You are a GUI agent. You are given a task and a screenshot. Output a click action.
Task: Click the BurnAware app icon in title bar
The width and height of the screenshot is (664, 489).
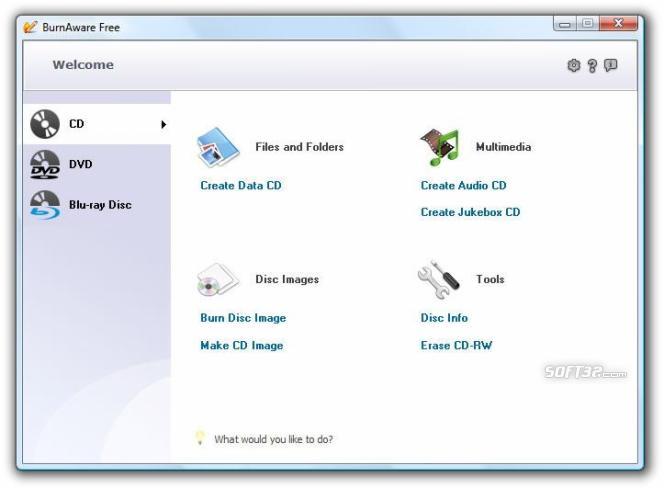coord(30,27)
